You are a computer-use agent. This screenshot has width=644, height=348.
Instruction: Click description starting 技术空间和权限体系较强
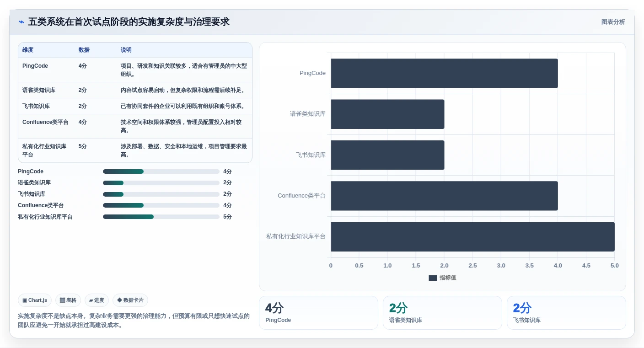[181, 126]
